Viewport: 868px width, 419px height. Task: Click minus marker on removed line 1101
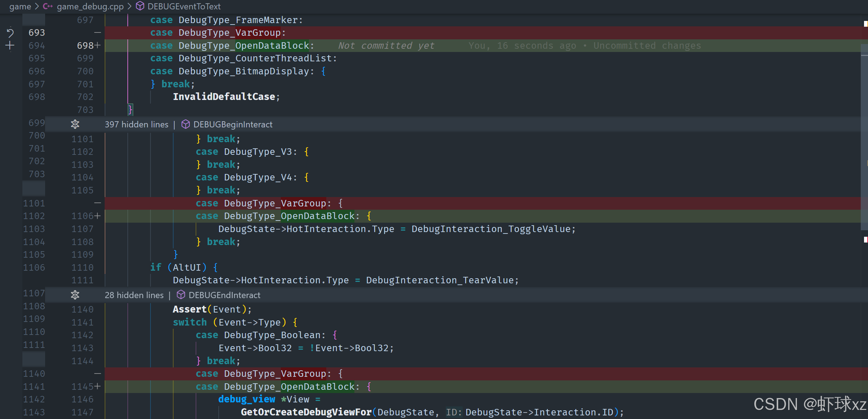pyautogui.click(x=97, y=203)
